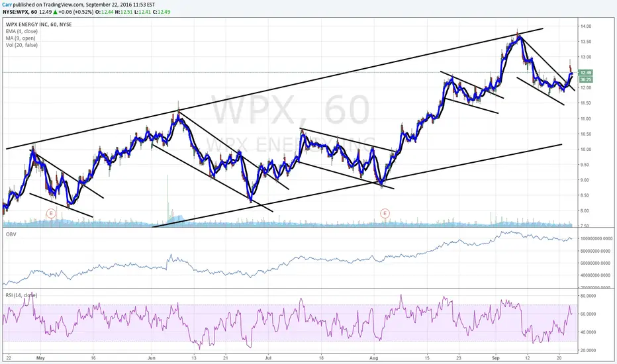Click the '16' date tick after May
Viewport: 617px width, 364px height.
93,358
